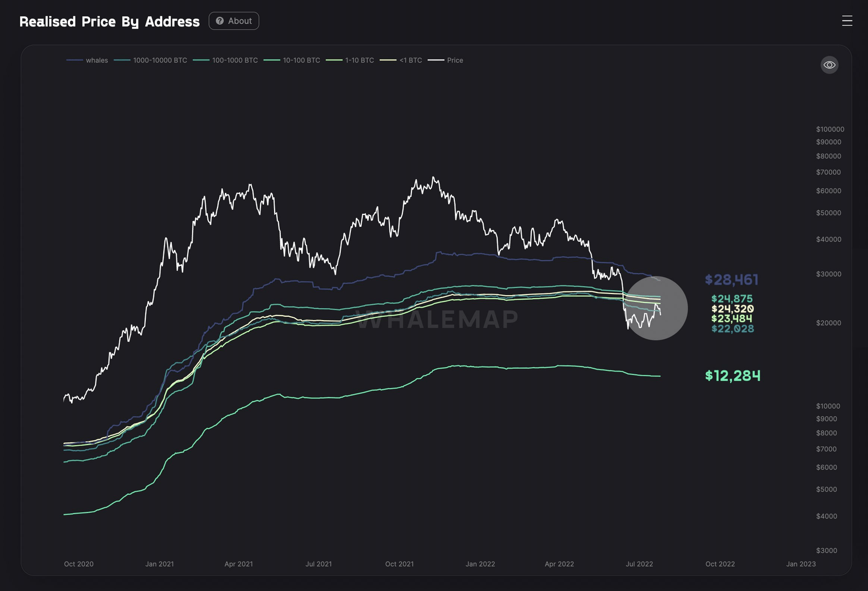Click the $28,461 whales value label
Screen dimensions: 868x591
[x=731, y=280]
